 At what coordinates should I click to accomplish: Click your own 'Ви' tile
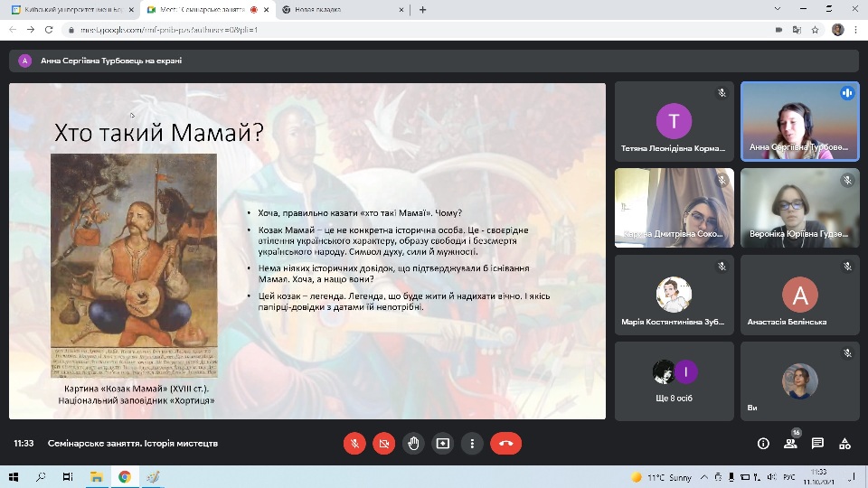800,381
